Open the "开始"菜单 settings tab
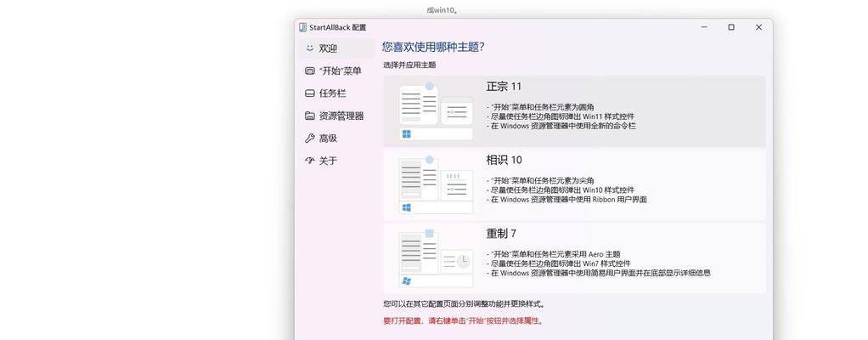The image size is (868, 340). coord(336,71)
